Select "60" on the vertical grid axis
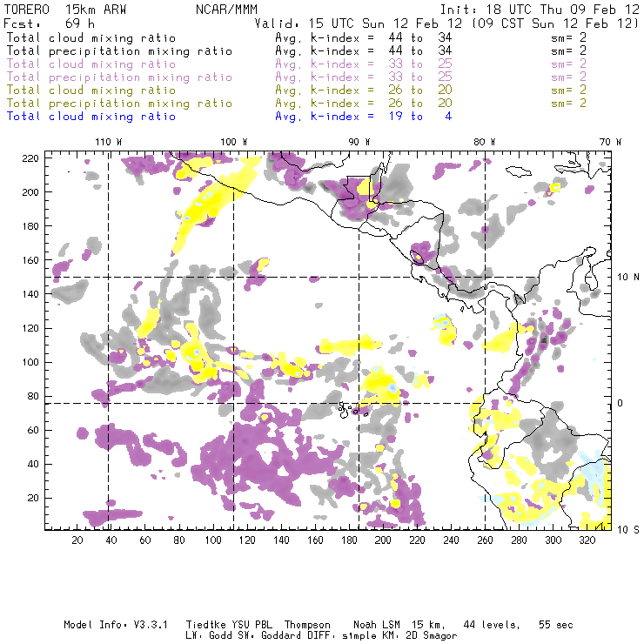The image size is (644, 644). tap(33, 431)
